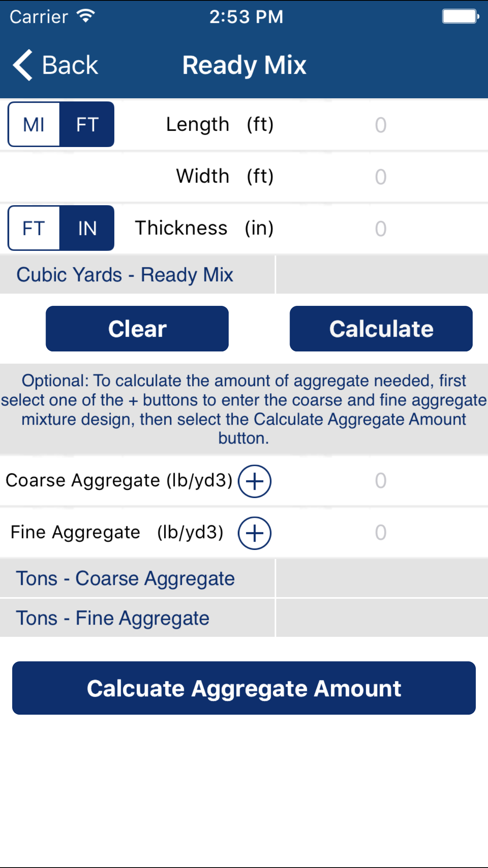Switch length unit to MI

[x=34, y=125]
